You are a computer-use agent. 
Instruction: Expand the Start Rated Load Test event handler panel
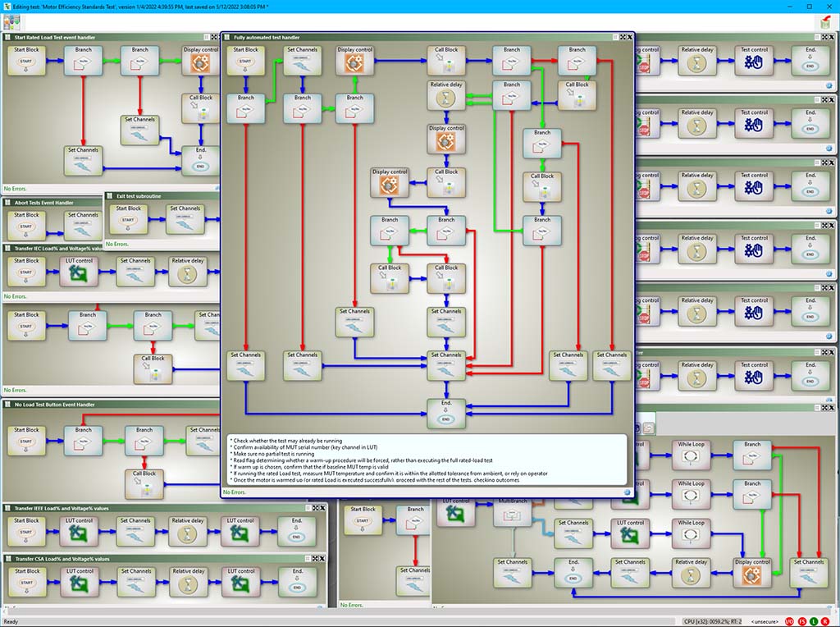click(x=212, y=37)
